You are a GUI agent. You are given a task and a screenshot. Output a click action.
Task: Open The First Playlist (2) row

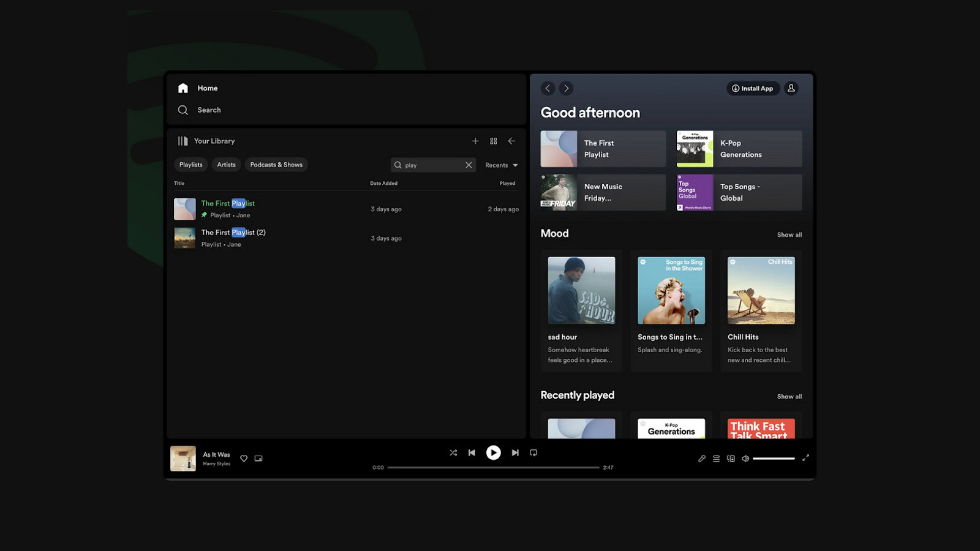pos(347,238)
